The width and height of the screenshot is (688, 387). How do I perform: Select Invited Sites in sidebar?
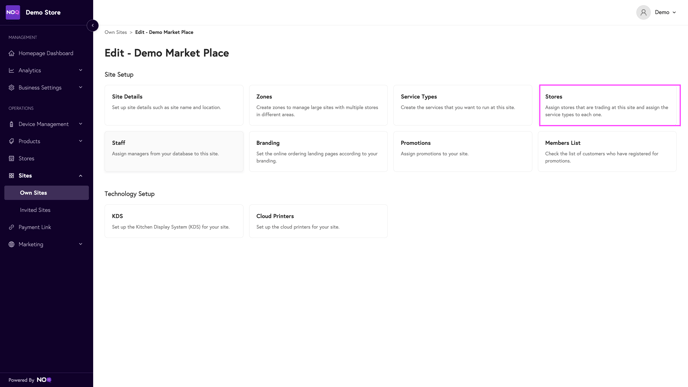35,210
